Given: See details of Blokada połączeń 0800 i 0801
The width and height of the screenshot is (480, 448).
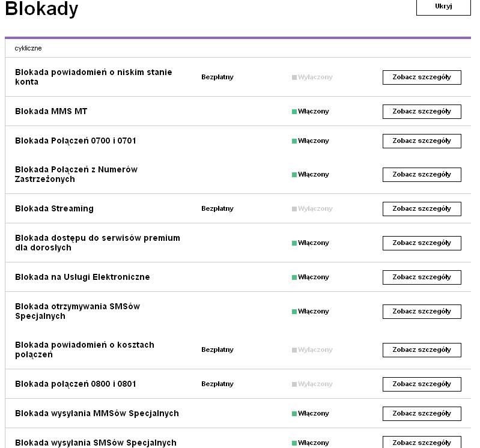Looking at the screenshot, I should point(421,384).
